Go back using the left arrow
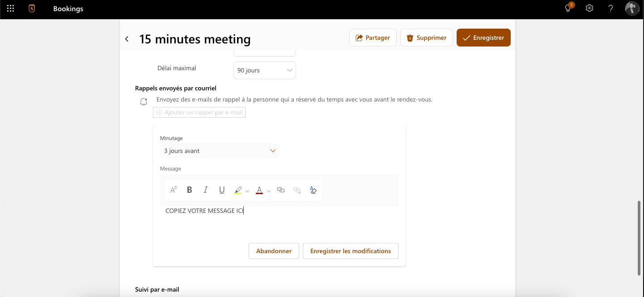The image size is (644, 297). 127,39
